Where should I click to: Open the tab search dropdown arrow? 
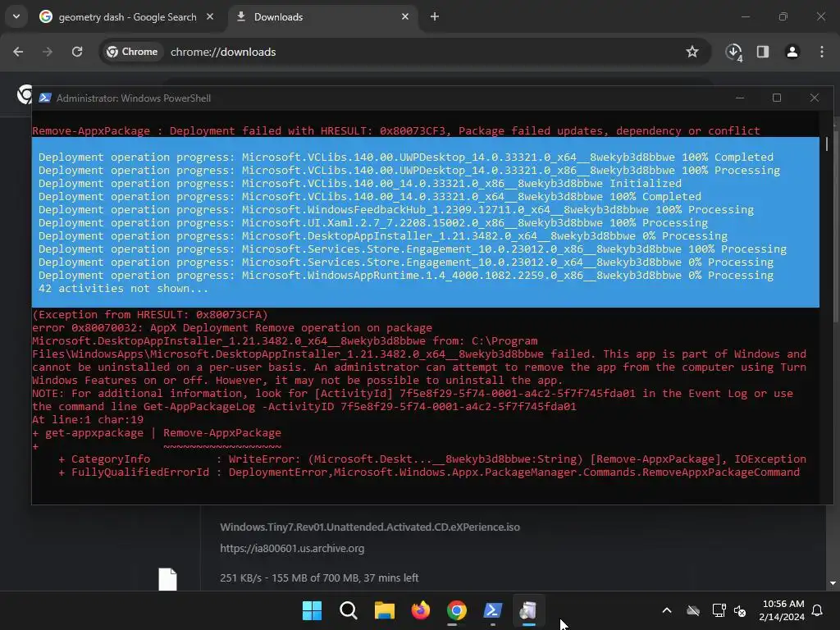[x=16, y=16]
